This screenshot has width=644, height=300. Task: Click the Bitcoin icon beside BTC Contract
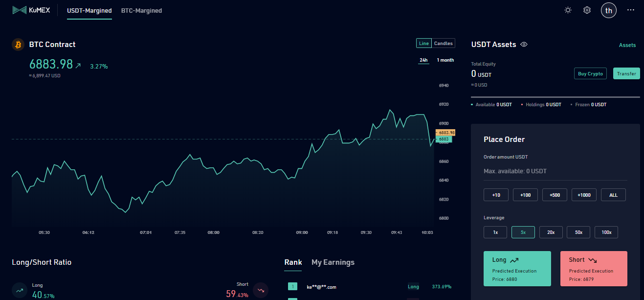click(x=18, y=45)
